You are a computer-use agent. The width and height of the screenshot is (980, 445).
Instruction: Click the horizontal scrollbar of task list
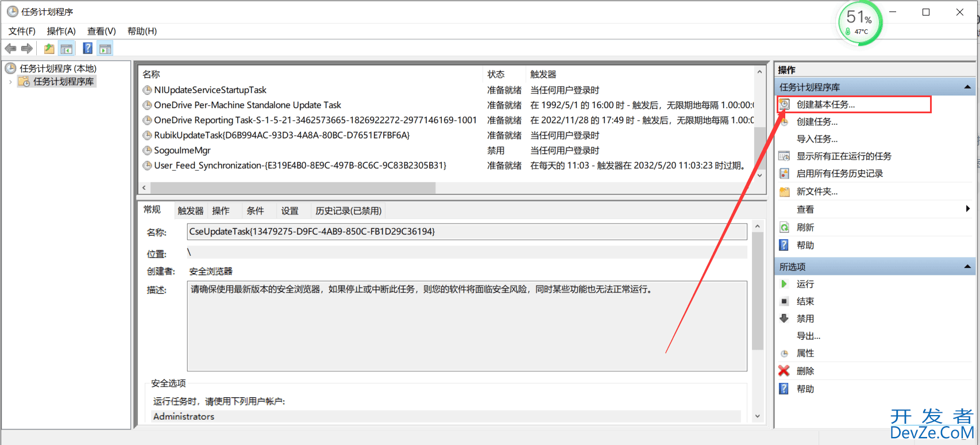click(x=293, y=188)
